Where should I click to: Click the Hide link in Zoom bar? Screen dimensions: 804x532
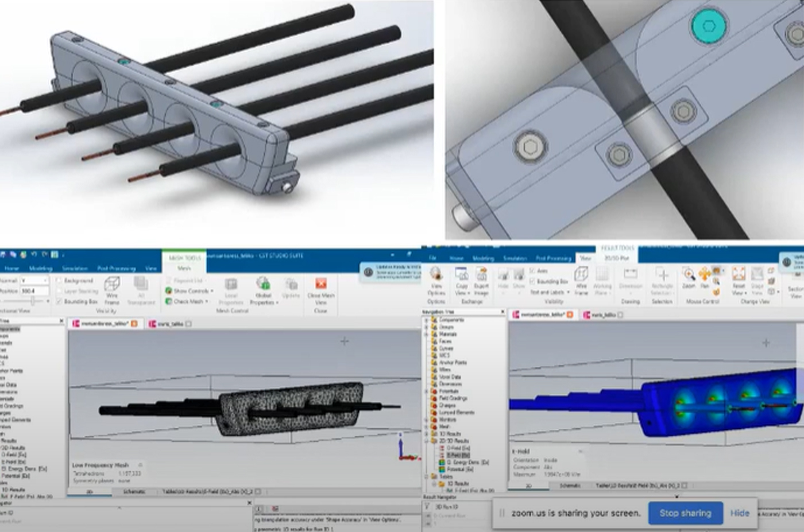pos(740,513)
